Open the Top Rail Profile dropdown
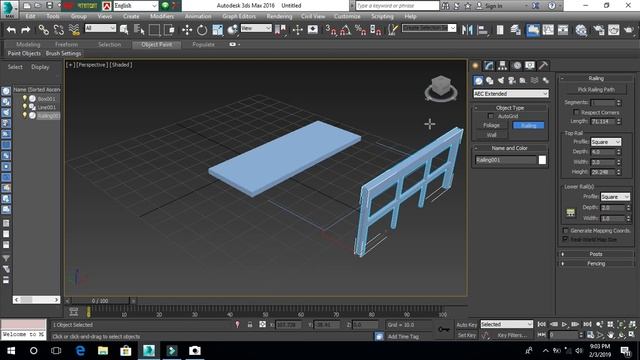640x360 pixels. pyautogui.click(x=606, y=142)
